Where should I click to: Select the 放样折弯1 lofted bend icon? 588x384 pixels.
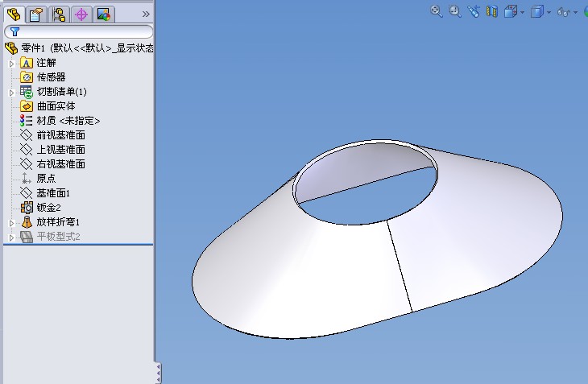[27, 222]
